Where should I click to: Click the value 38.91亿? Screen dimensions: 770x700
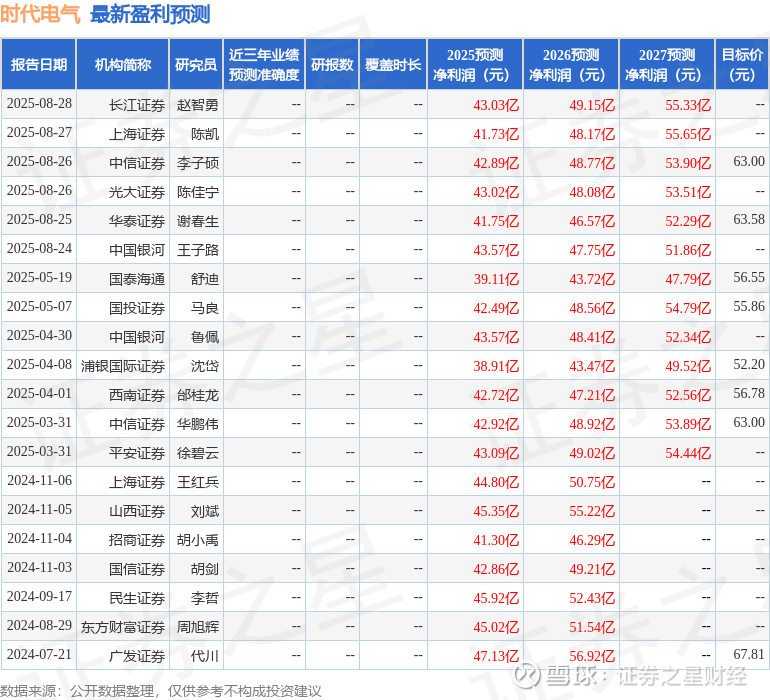point(496,365)
